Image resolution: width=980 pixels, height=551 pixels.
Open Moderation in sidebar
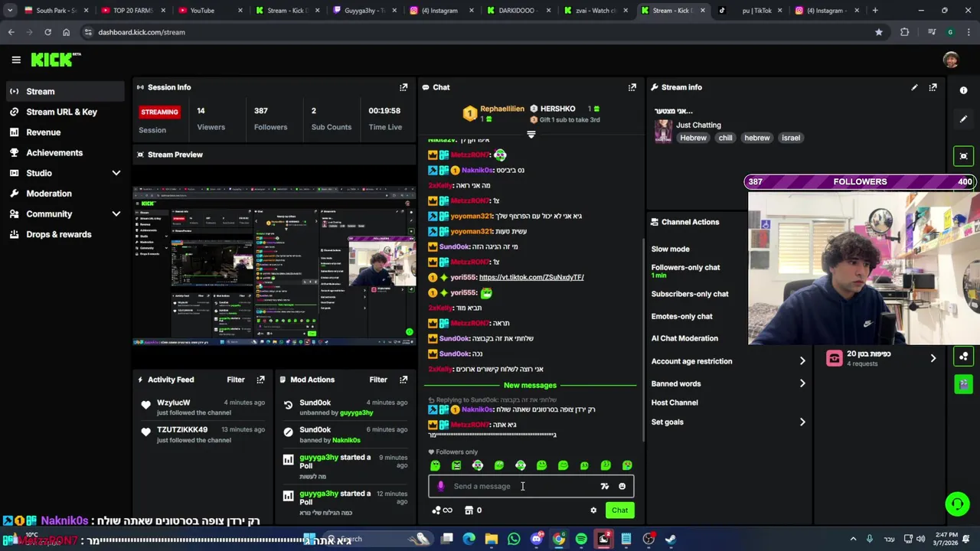(49, 194)
